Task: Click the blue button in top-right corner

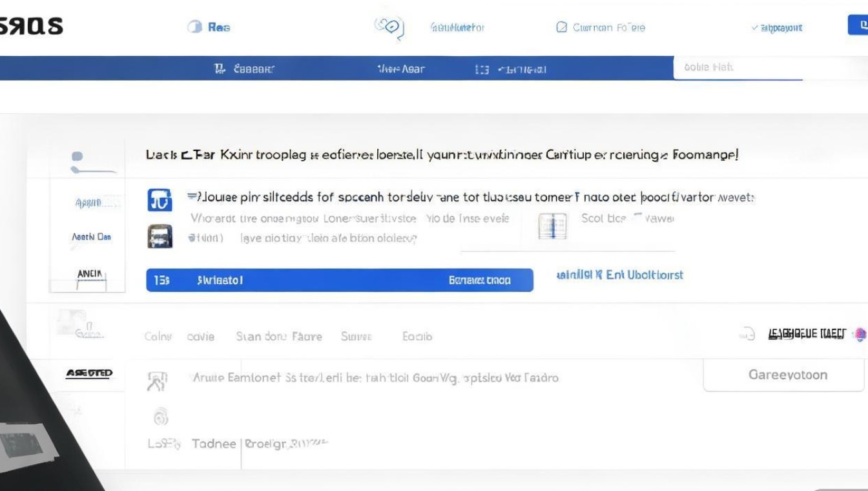Action: click(858, 26)
